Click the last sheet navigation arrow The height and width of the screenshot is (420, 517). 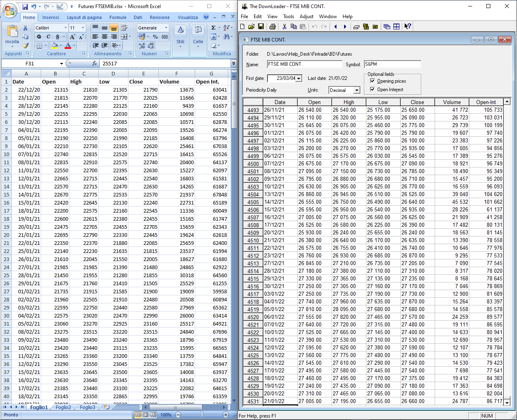23,407
